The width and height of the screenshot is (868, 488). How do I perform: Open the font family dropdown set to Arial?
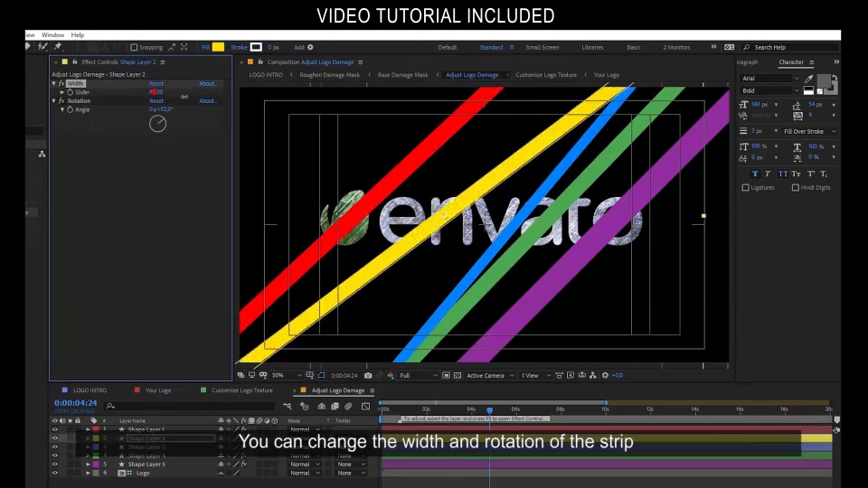770,79
